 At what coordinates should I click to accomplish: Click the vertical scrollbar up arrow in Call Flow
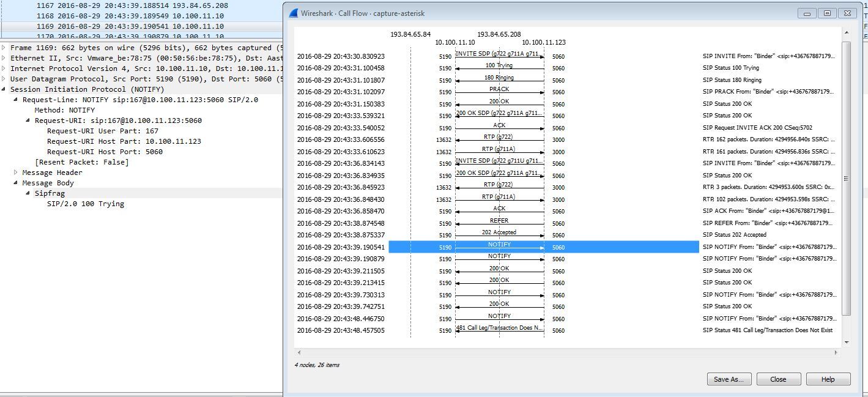click(847, 33)
